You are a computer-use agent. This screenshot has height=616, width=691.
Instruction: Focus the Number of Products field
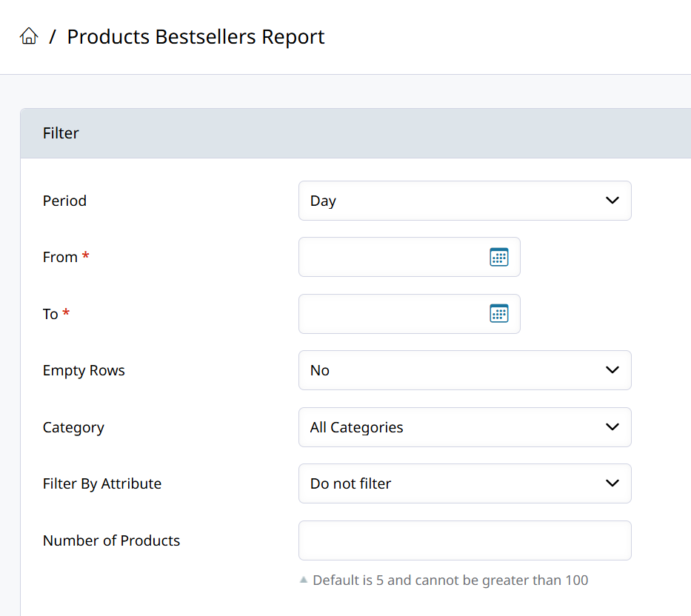pos(464,540)
